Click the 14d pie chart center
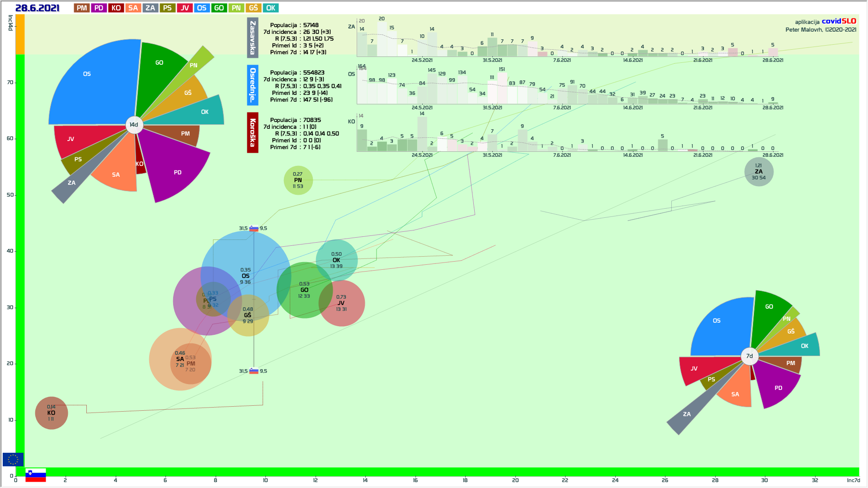868x488 pixels. pos(134,125)
